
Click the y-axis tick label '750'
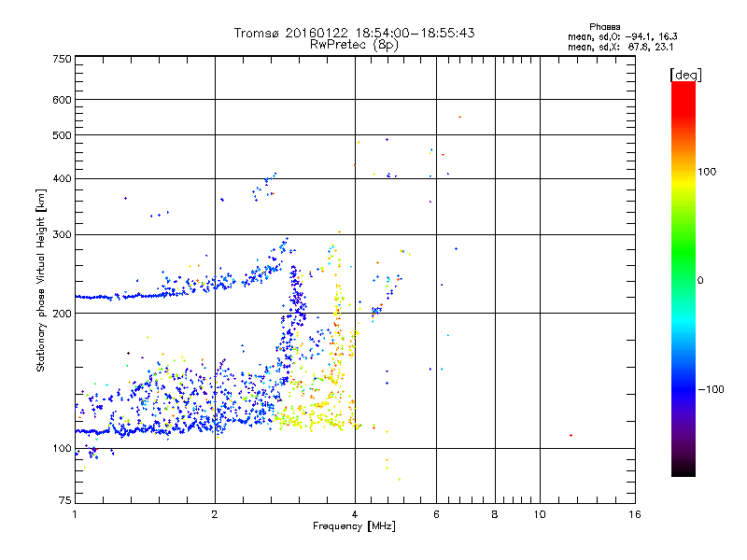pos(62,59)
